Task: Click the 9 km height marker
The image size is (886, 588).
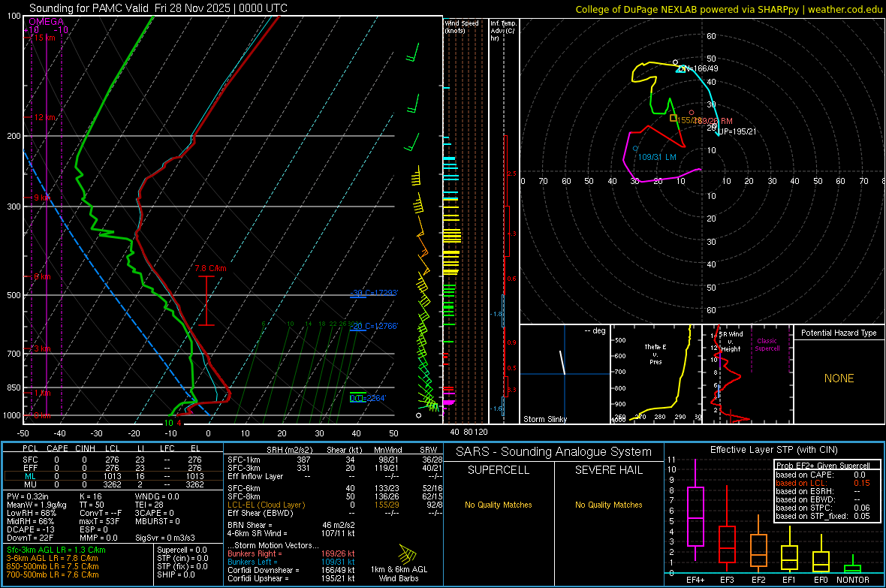Action: pos(42,198)
